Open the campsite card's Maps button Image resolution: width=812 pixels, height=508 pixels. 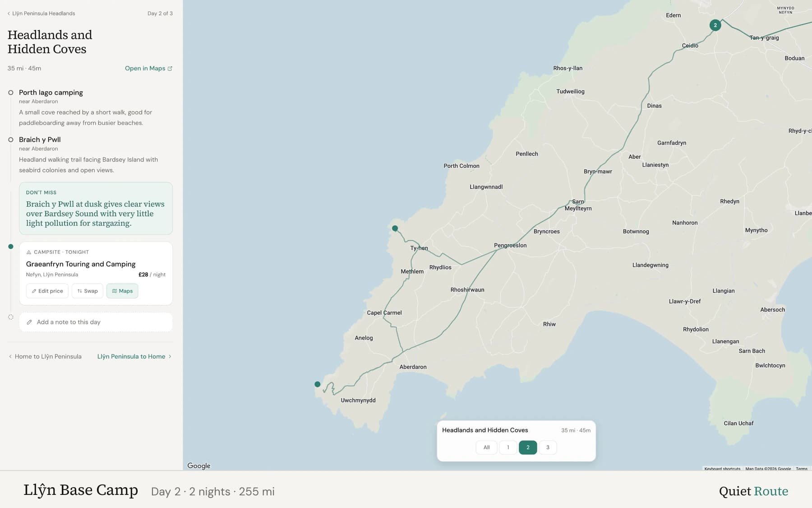122,291
